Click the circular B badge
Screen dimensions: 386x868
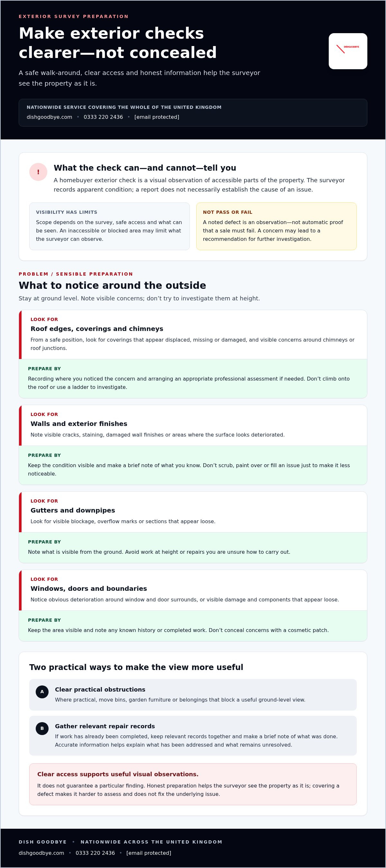pyautogui.click(x=42, y=729)
